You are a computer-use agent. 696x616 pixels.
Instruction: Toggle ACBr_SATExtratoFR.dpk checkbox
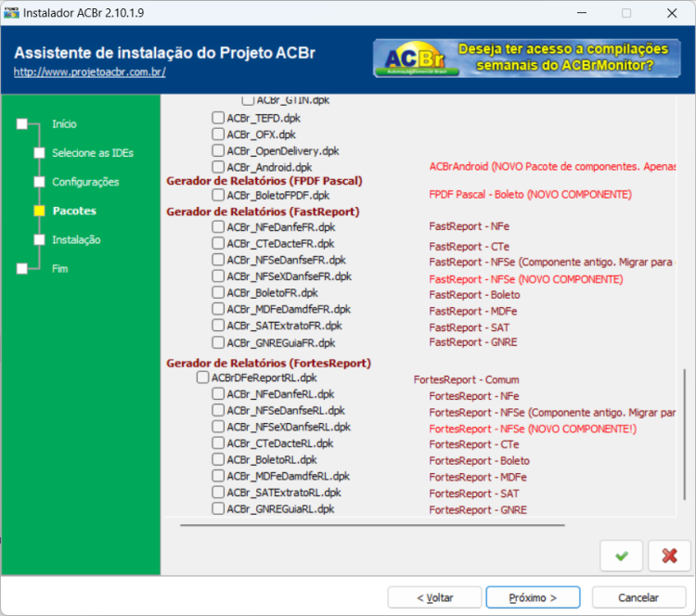click(218, 326)
